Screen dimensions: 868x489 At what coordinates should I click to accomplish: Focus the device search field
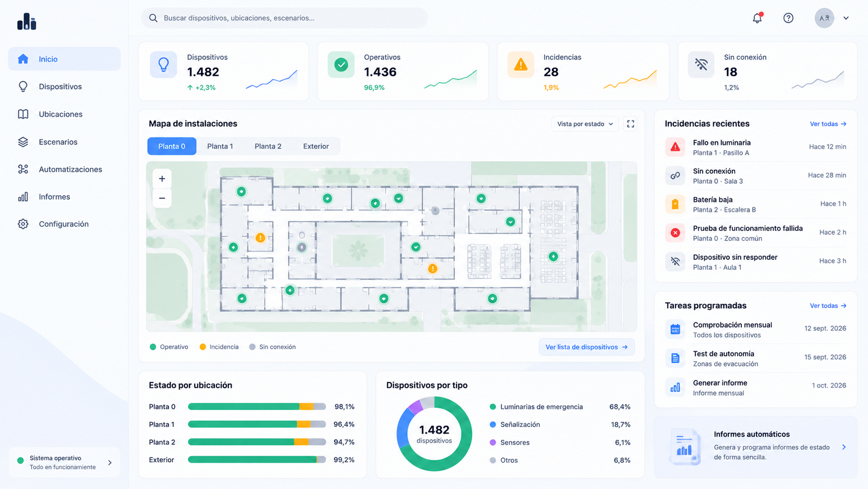tap(284, 18)
